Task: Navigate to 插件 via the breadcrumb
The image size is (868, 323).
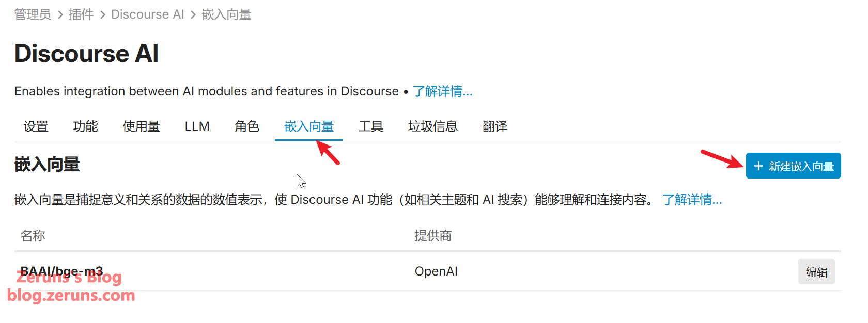Action: coord(81,14)
